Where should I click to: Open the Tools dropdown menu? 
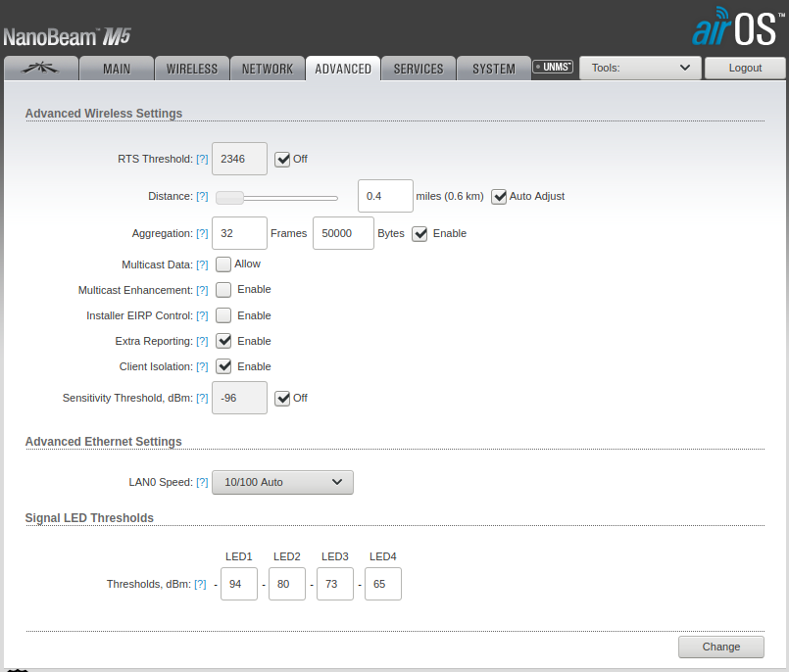640,68
